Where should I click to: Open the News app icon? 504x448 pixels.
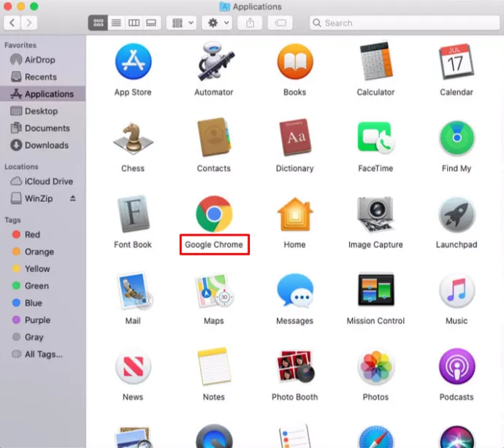pos(133,367)
